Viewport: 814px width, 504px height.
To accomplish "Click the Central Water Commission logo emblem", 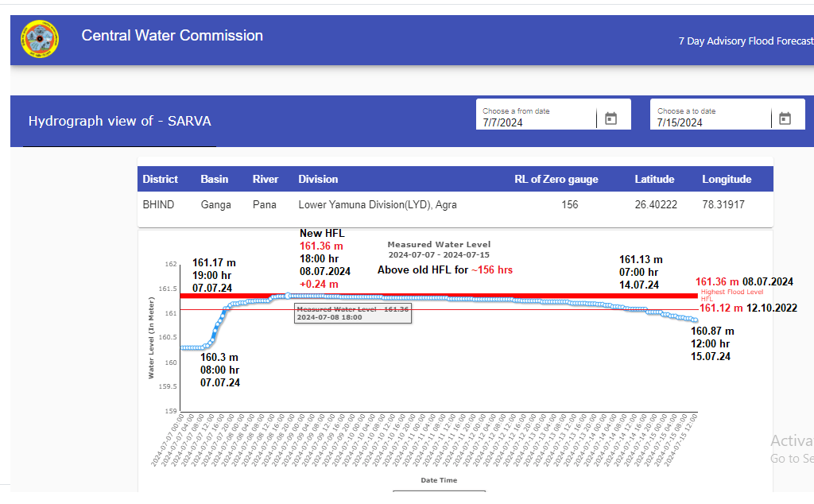I will (40, 40).
